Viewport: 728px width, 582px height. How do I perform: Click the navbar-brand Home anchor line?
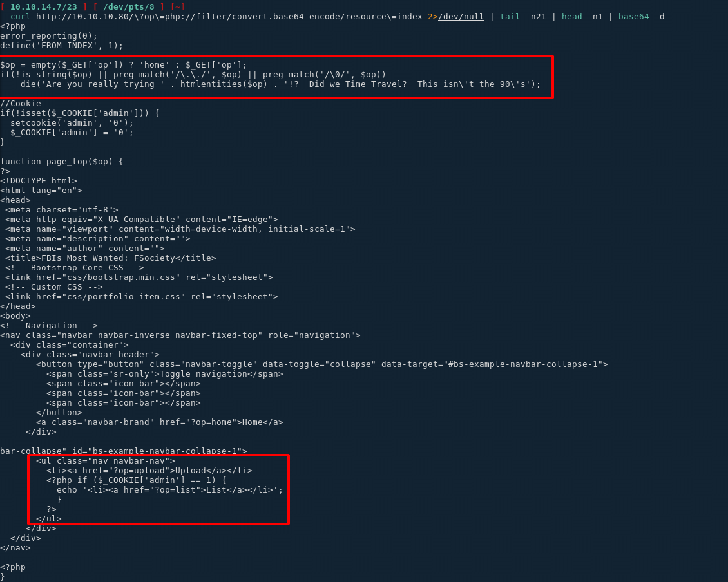[x=160, y=422]
